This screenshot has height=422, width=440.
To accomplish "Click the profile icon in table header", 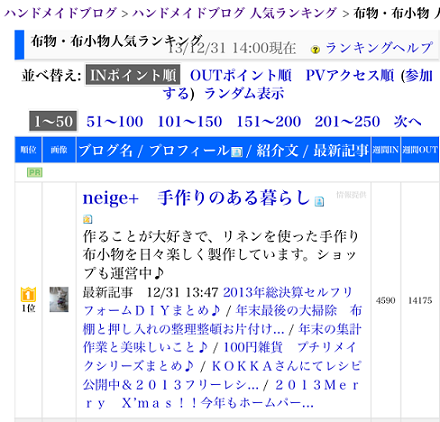I will tap(237, 152).
